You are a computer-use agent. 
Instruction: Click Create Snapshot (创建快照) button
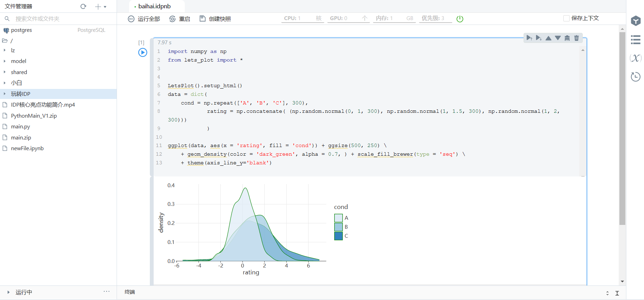(x=215, y=19)
